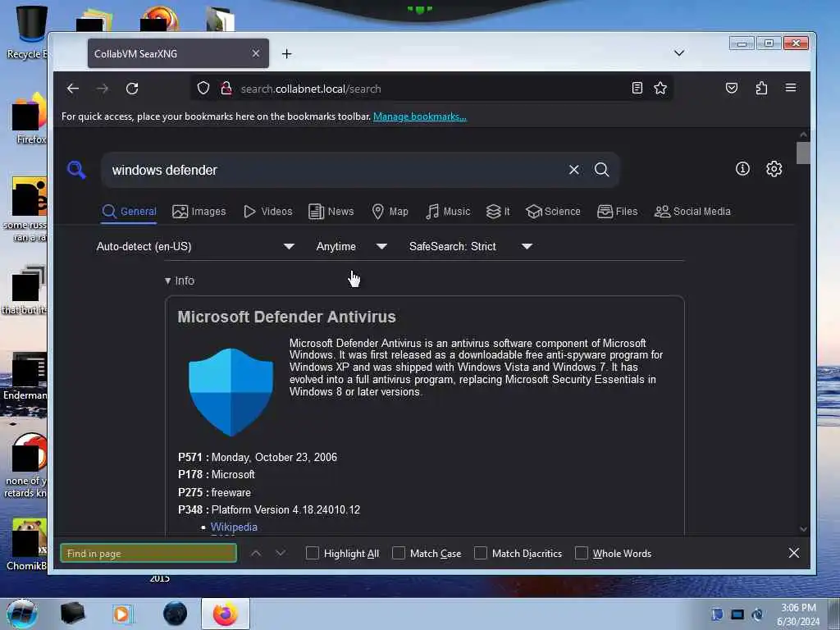This screenshot has height=630, width=840.
Task: Click the insecure connection padlock icon
Action: coord(226,88)
